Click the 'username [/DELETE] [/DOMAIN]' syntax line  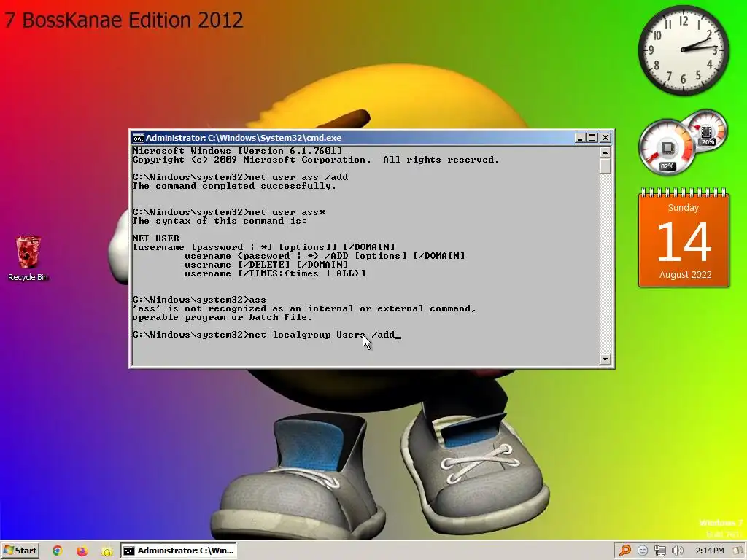[266, 264]
